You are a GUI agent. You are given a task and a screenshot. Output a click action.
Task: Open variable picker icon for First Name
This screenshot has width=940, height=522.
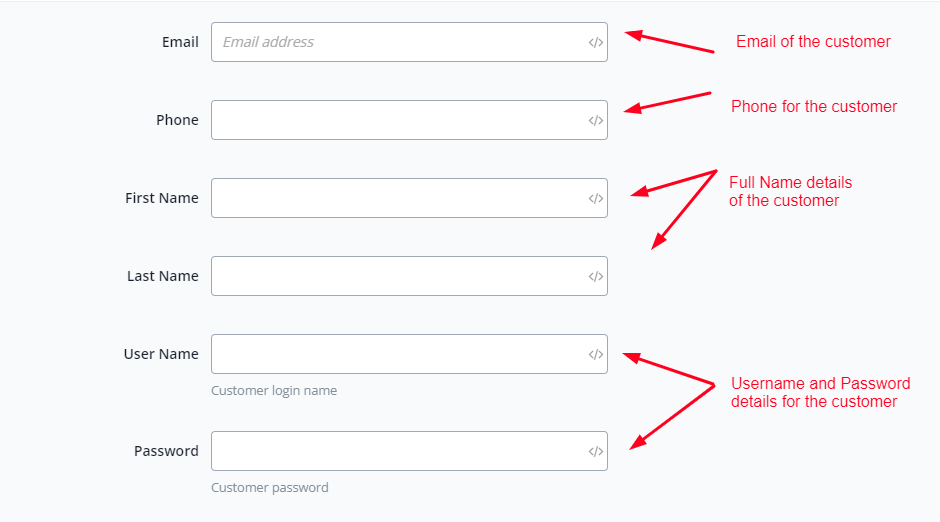[595, 199]
